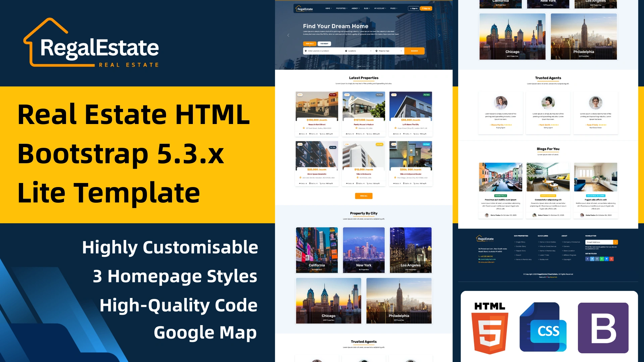644x362 pixels.
Task: Open Villa in Melbourne property card
Action: click(x=364, y=164)
